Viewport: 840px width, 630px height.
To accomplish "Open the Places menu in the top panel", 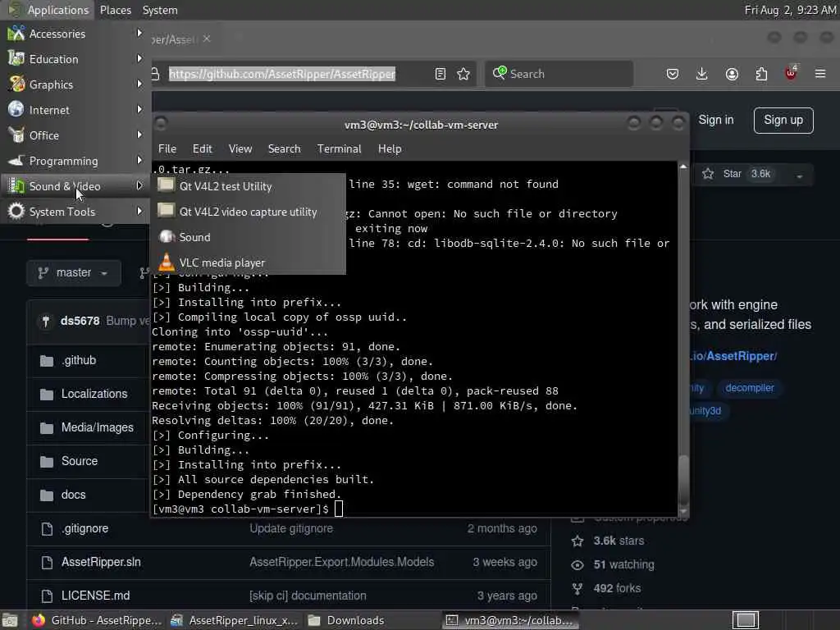I will (x=115, y=10).
